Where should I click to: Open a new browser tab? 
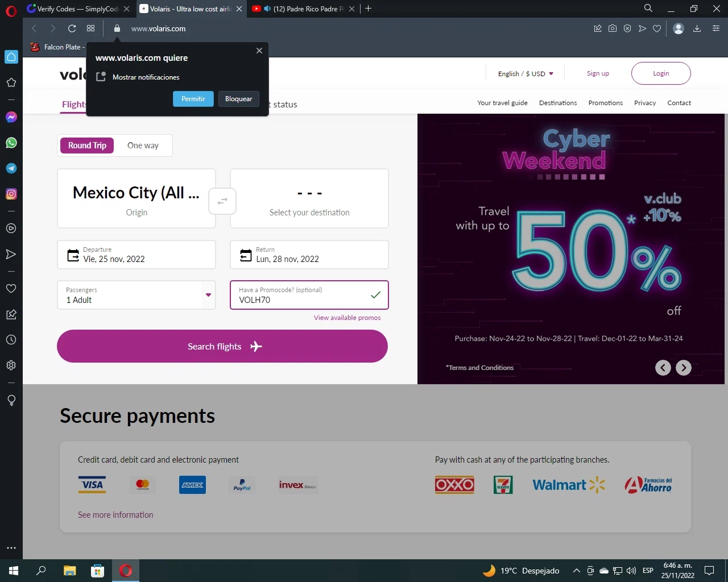coord(369,9)
